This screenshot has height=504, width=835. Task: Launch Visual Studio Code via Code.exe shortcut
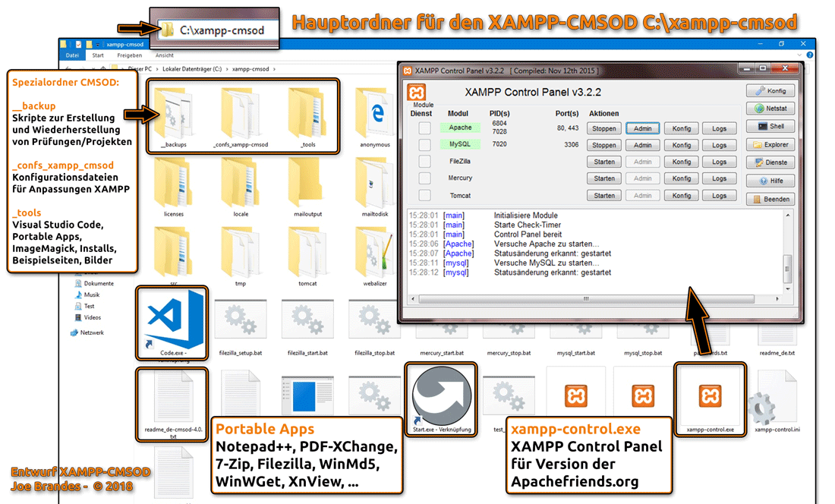pyautogui.click(x=172, y=319)
